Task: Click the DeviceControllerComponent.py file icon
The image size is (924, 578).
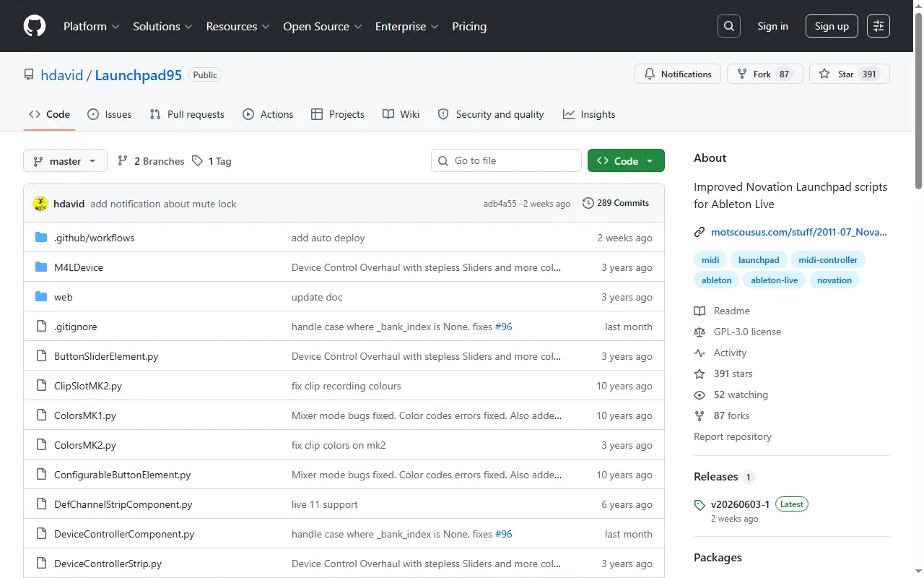Action: [x=41, y=534]
